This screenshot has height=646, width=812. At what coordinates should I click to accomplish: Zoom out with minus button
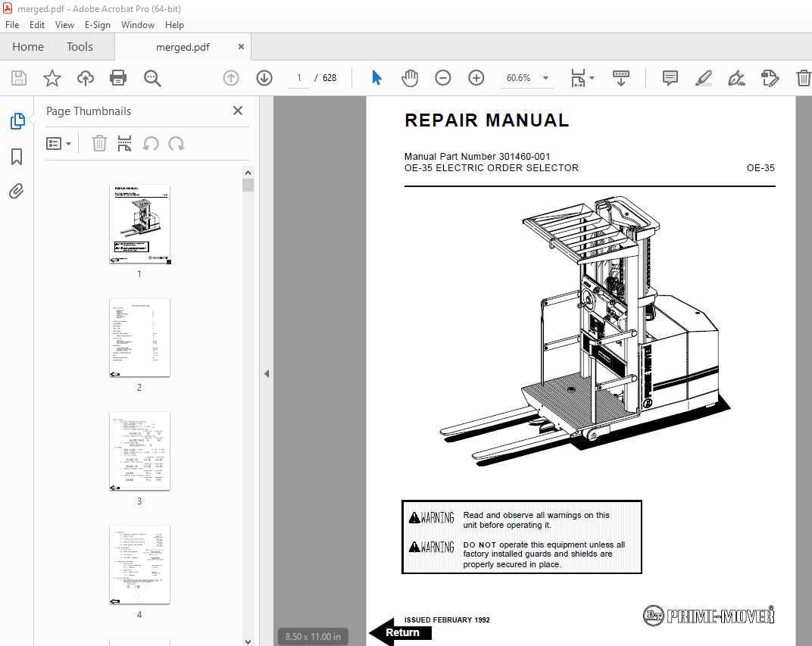[x=443, y=78]
